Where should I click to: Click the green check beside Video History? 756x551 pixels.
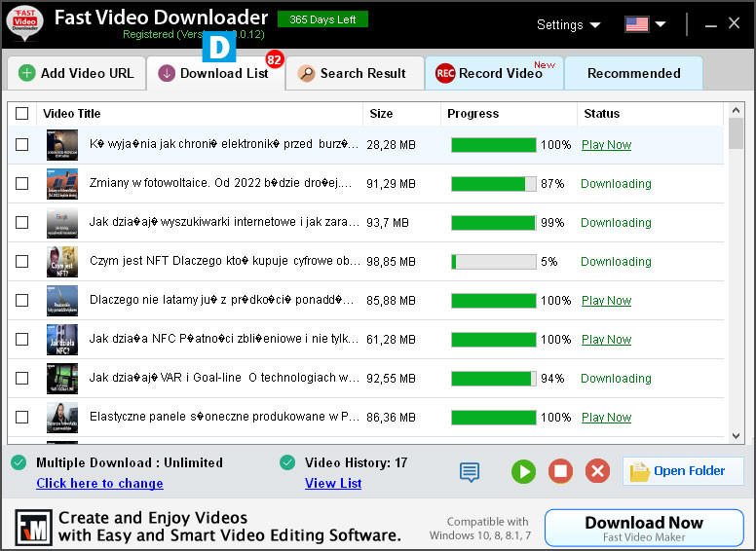pyautogui.click(x=287, y=462)
